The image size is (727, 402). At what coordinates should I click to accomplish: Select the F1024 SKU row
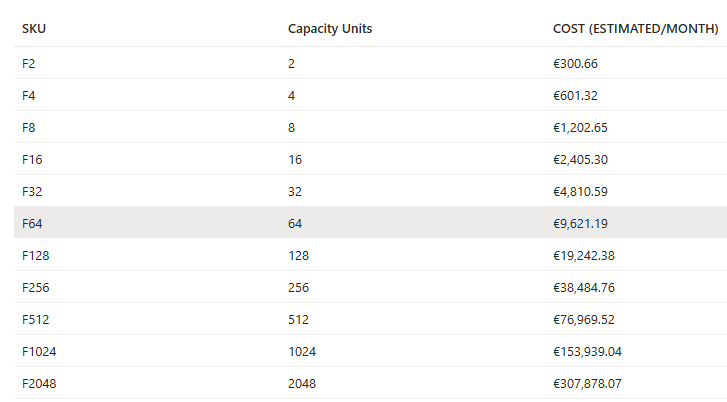point(38,351)
